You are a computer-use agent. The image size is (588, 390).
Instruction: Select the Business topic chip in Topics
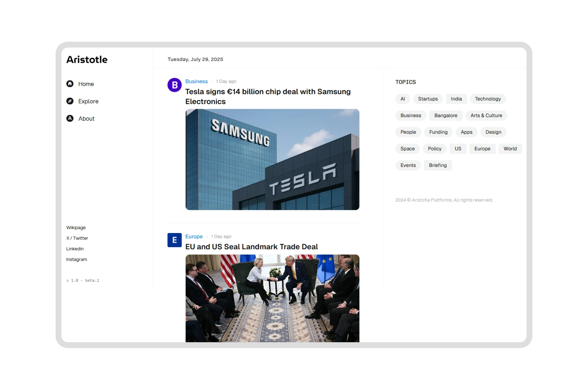click(x=411, y=115)
